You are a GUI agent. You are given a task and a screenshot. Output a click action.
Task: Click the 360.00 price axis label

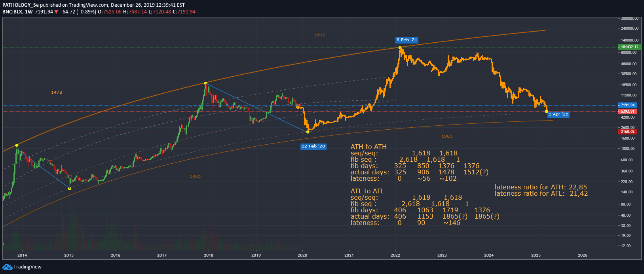(627, 171)
